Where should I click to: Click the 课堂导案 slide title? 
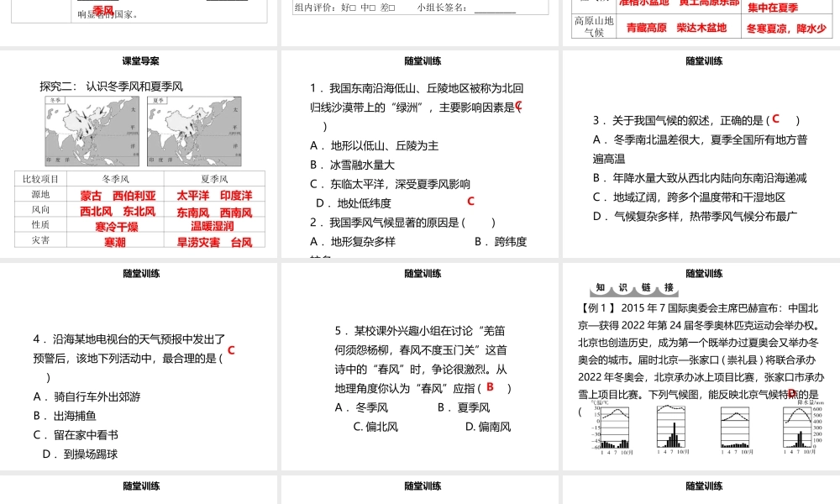[141, 61]
